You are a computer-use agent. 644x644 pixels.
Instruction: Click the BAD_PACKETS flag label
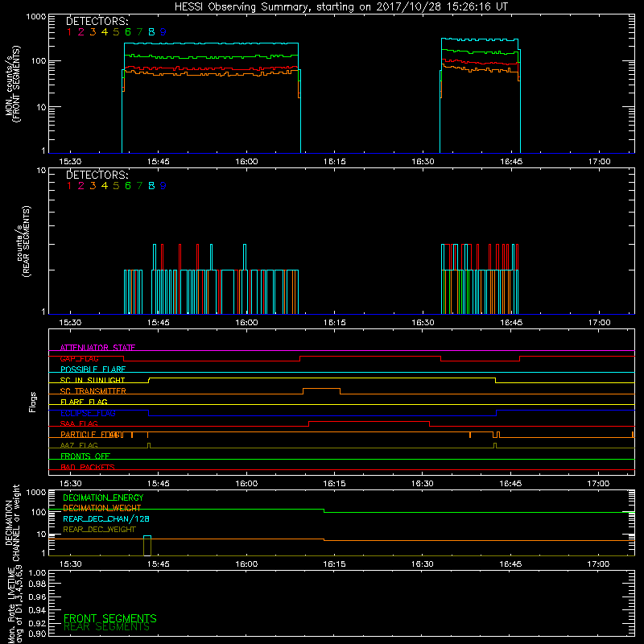88,467
